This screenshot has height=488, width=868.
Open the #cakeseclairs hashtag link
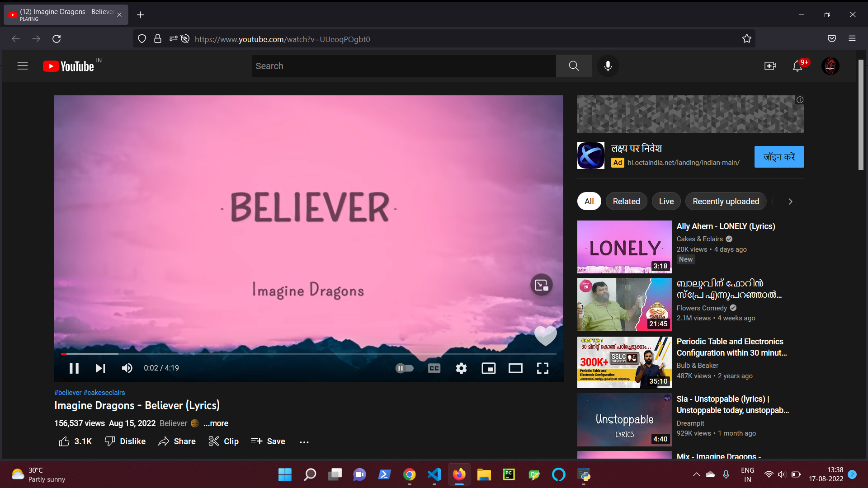tap(104, 393)
